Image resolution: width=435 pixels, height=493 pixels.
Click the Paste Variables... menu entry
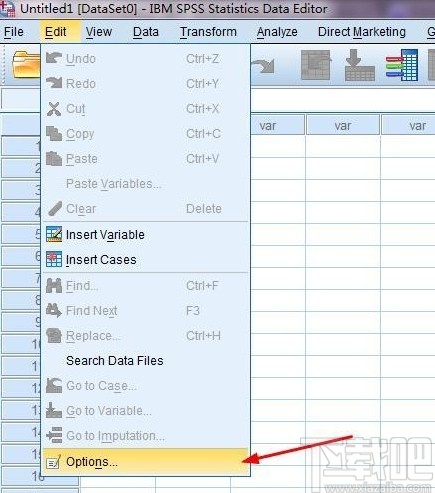pyautogui.click(x=146, y=184)
